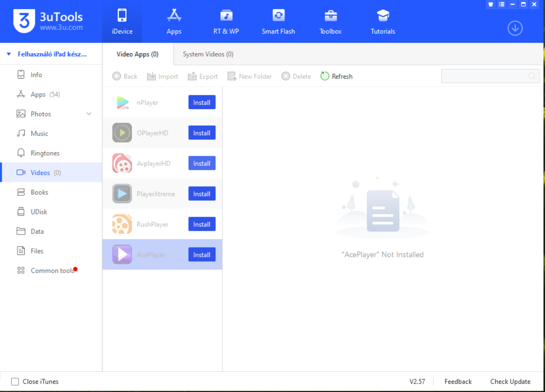Click the Import toolbar button
The height and width of the screenshot is (392, 545).
click(163, 77)
